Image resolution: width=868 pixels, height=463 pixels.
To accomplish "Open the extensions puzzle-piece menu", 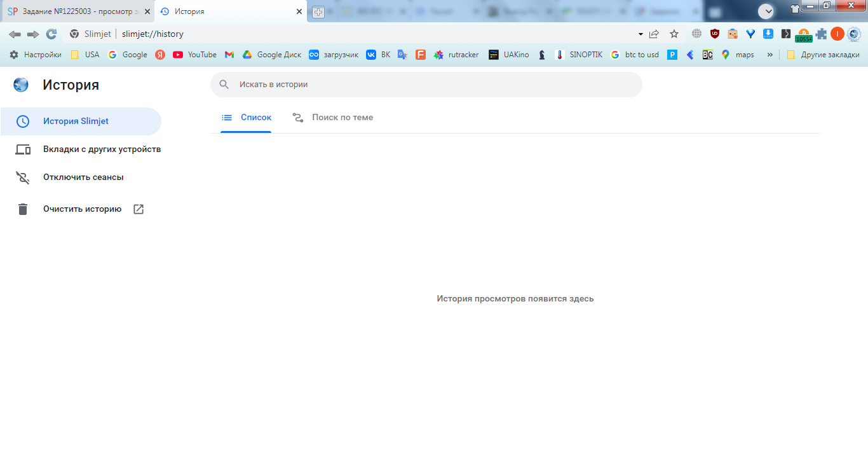I will 822,34.
